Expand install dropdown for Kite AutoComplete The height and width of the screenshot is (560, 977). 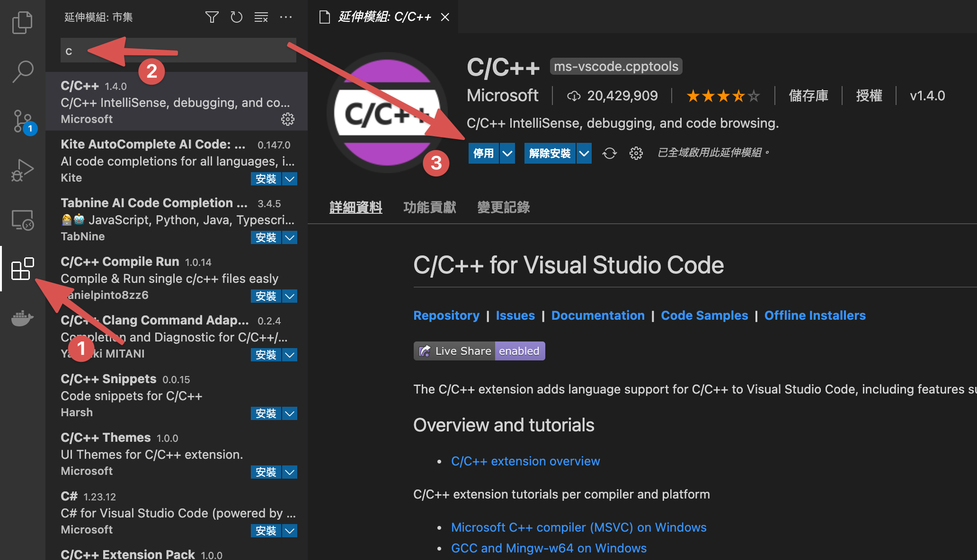(290, 179)
